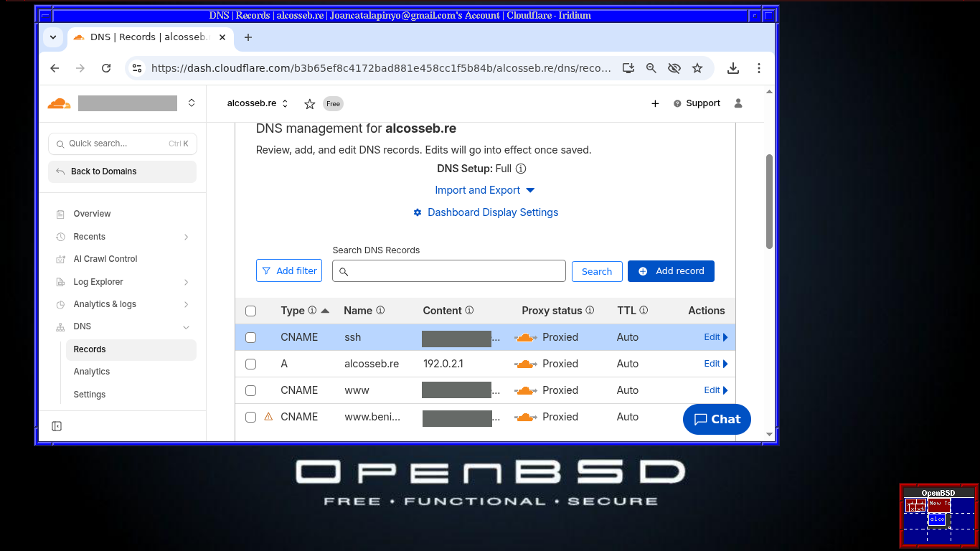Collapse the sidebar with the panel icon
Viewport: 980px width, 551px height.
(x=57, y=426)
